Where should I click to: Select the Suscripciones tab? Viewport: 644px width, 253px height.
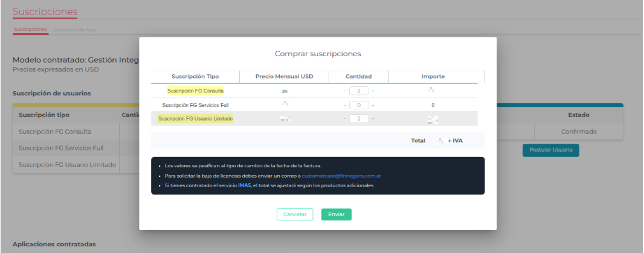pyautogui.click(x=30, y=30)
